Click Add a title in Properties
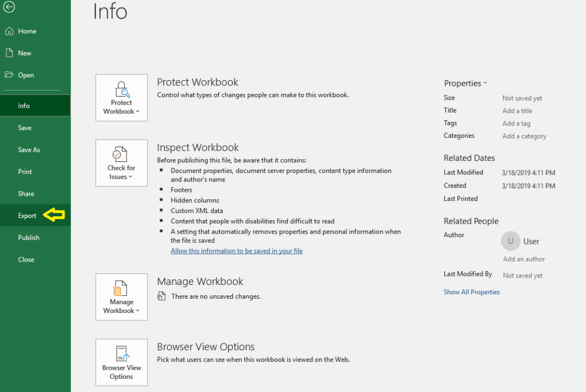This screenshot has height=392, width=586. (x=517, y=110)
